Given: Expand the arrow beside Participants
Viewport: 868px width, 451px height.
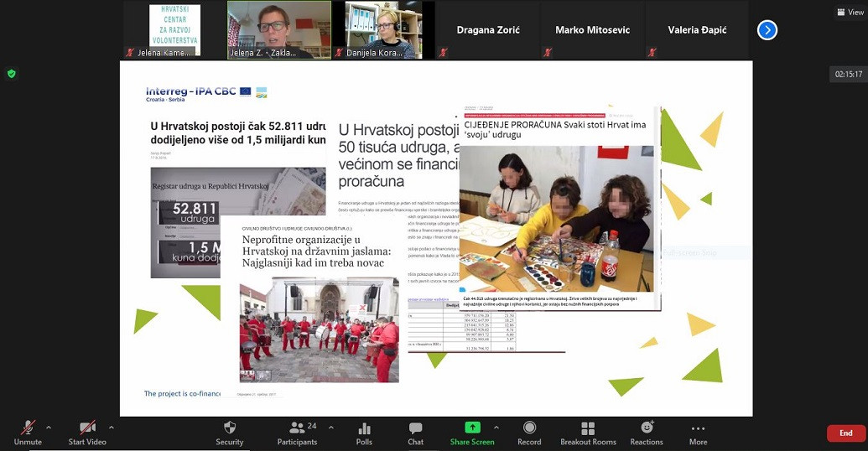Looking at the screenshot, I should pos(330,428).
